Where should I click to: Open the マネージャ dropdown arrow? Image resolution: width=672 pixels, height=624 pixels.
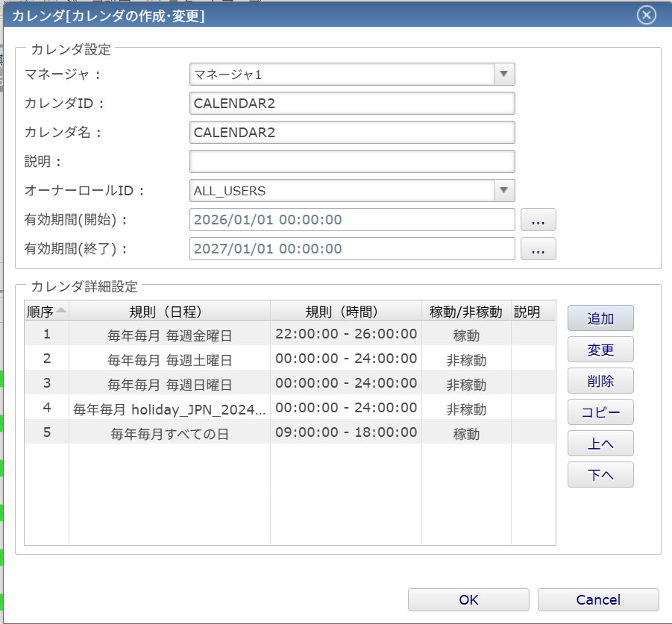click(x=504, y=74)
